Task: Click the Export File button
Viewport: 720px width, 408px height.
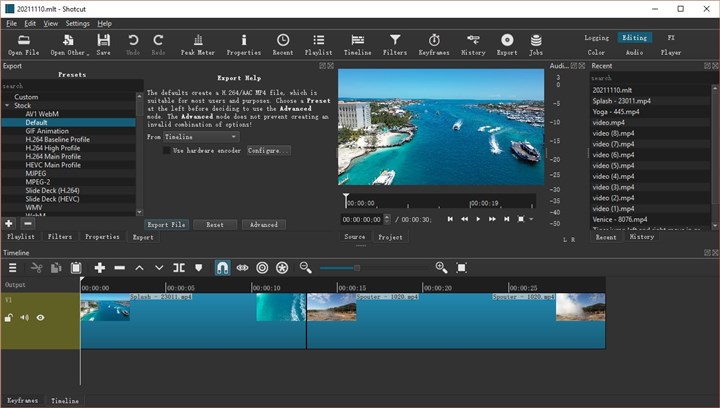Action: 166,225
